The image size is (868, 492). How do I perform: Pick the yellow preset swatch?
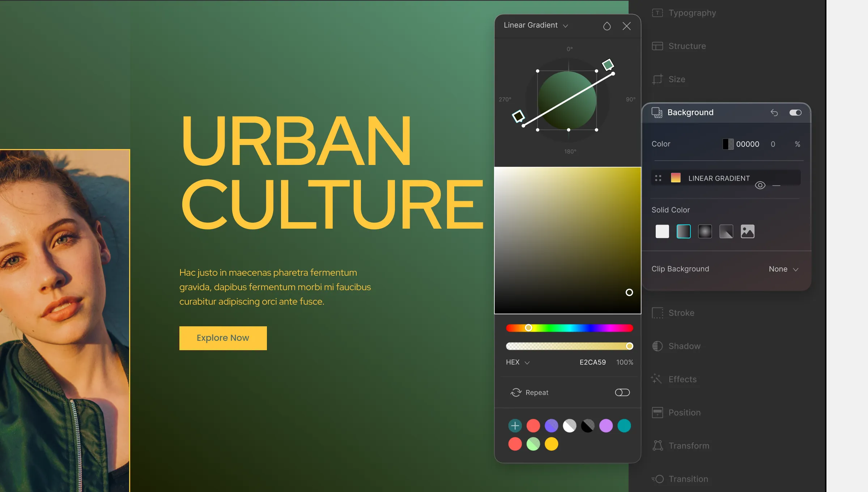click(551, 444)
